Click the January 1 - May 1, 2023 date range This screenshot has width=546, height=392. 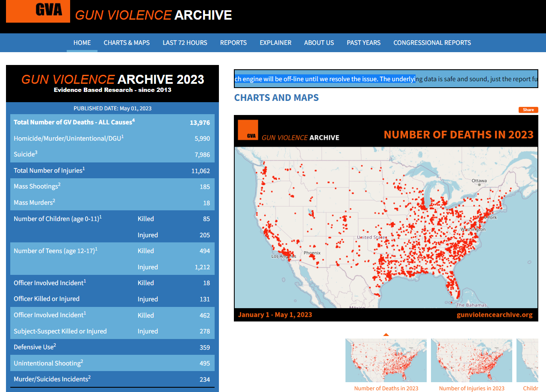(x=275, y=315)
